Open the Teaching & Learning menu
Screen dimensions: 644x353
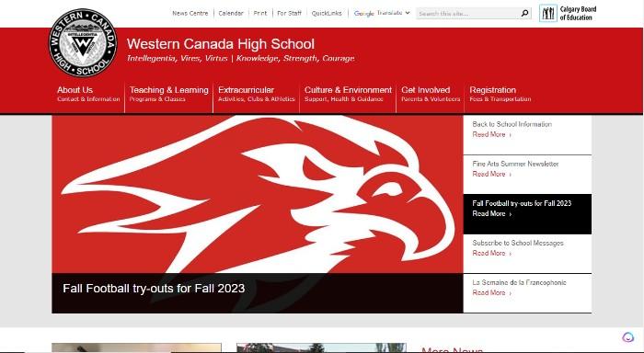168,94
